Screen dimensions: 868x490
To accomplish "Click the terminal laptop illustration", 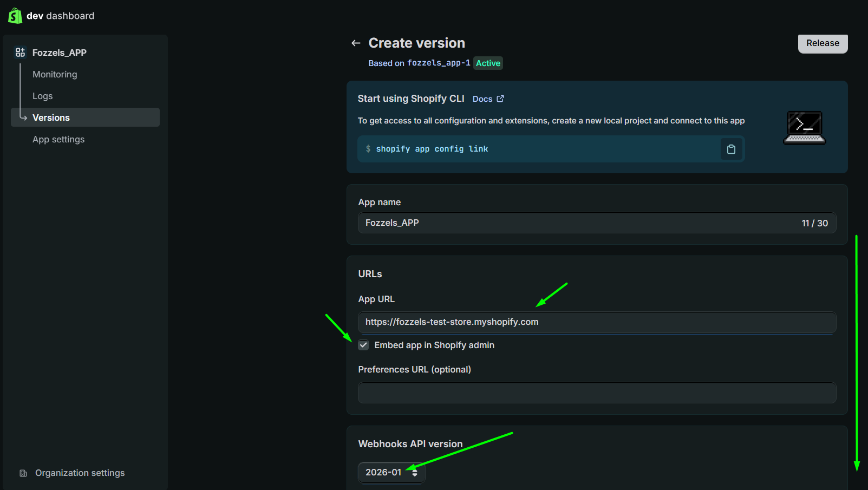I will [x=805, y=128].
